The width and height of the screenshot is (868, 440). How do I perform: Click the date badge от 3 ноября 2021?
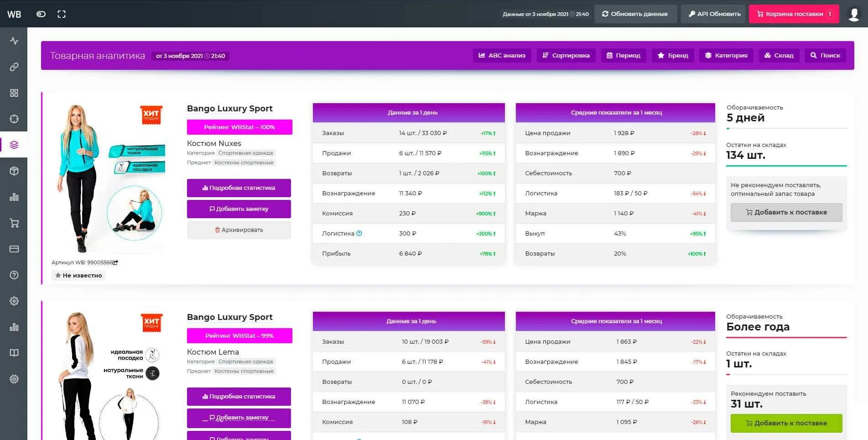190,56
